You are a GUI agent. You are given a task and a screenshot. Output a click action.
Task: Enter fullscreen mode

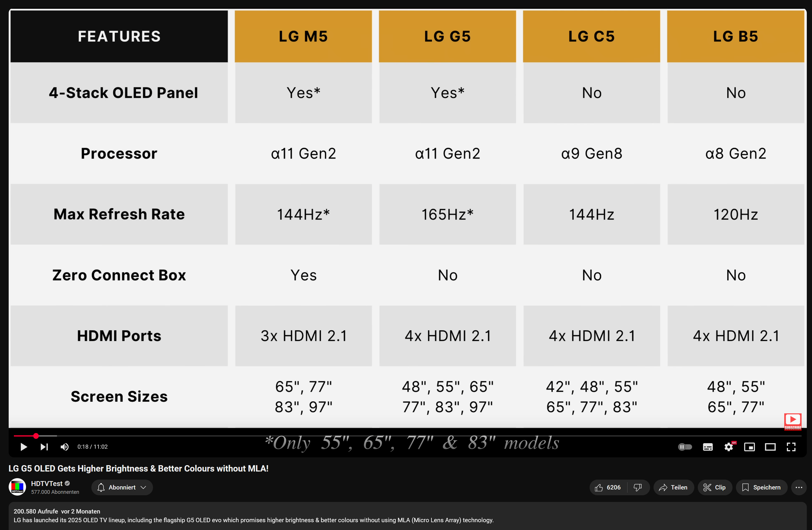pos(791,447)
